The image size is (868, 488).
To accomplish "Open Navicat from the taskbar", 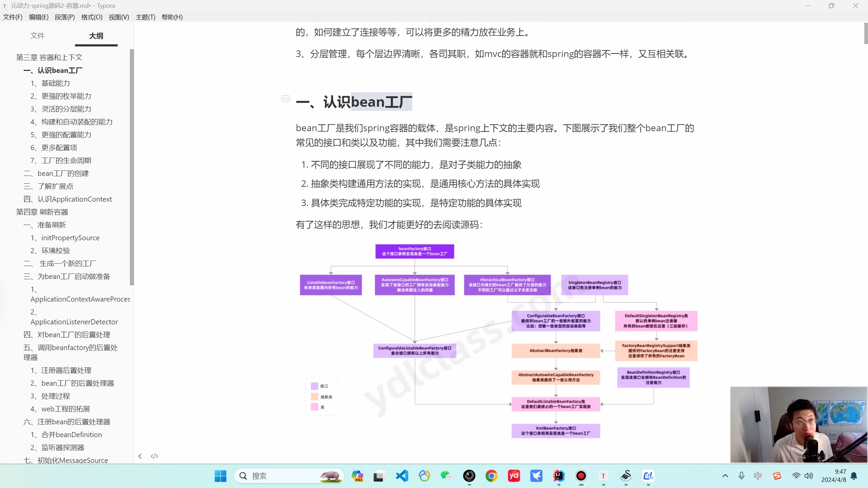I will click(425, 476).
